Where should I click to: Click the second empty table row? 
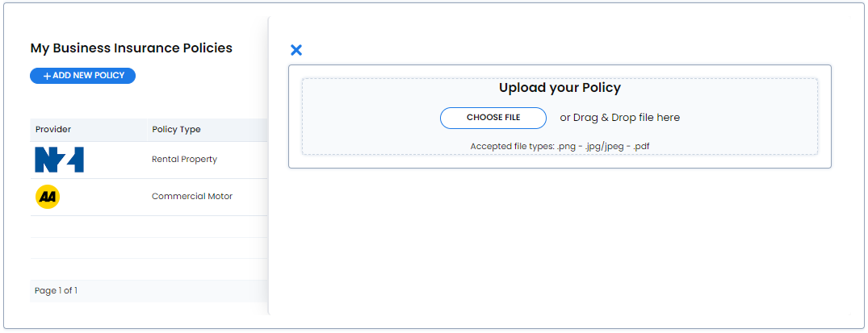click(x=149, y=248)
